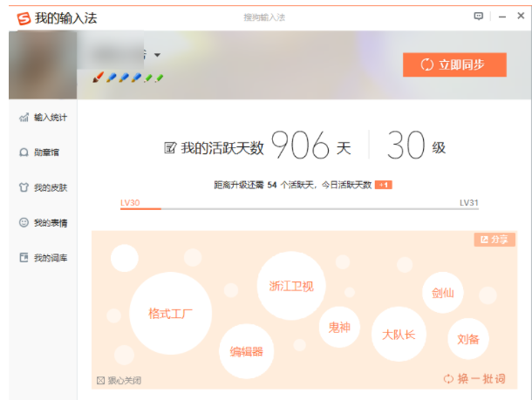Screen dimensions: 532x400
Task: Click the orange +1 activity badge
Action: [x=384, y=185]
